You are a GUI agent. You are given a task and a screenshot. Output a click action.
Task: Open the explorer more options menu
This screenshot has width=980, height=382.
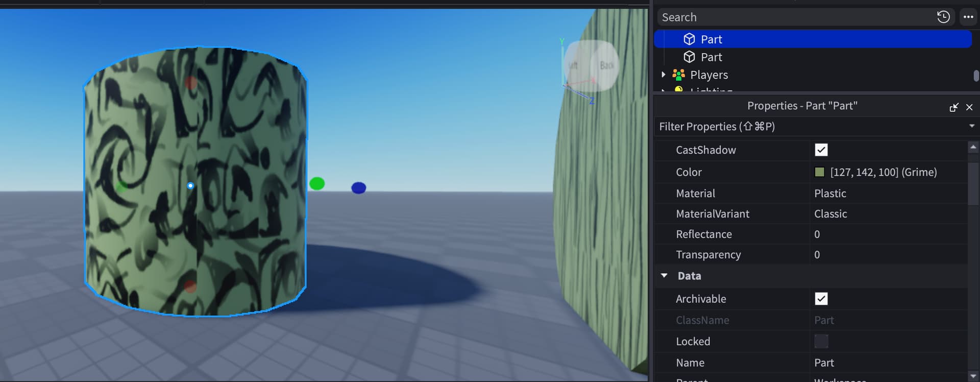tap(968, 17)
